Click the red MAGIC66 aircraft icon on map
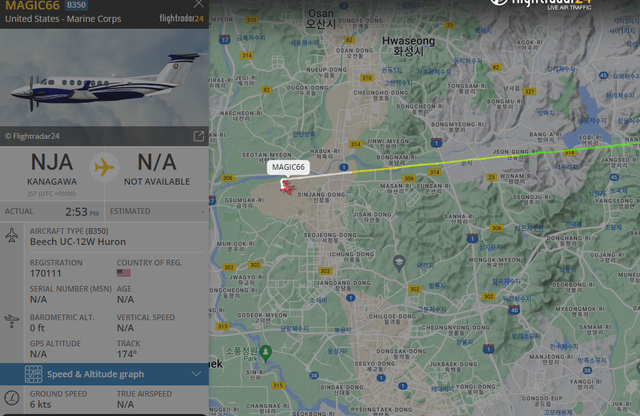The width and height of the screenshot is (640, 416). click(x=287, y=187)
